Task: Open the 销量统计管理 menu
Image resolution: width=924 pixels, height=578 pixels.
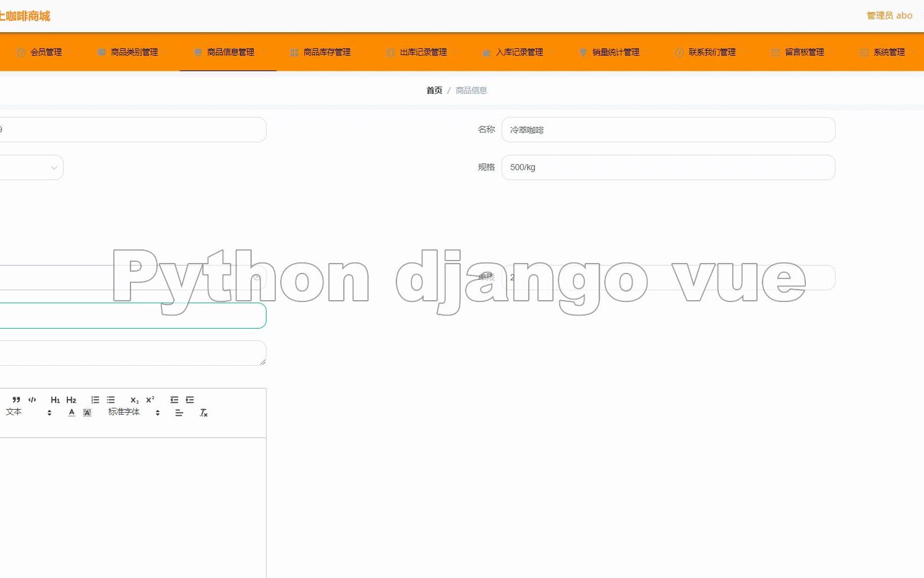Action: coord(614,52)
